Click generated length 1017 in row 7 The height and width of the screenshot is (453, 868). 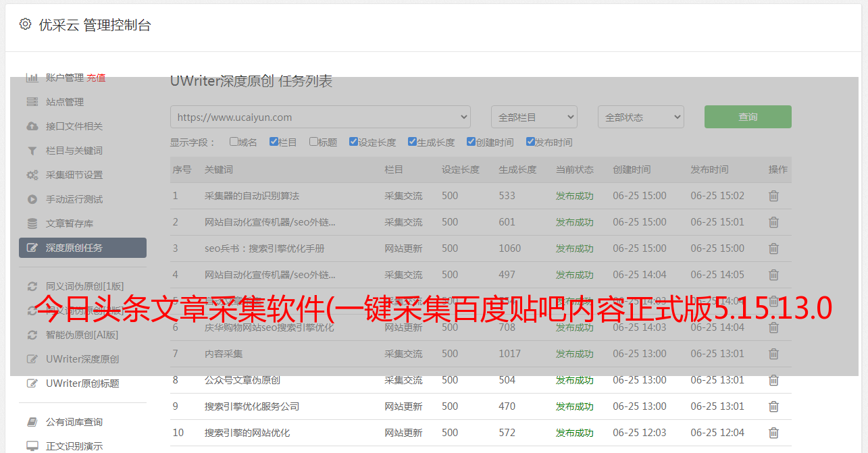[510, 354]
